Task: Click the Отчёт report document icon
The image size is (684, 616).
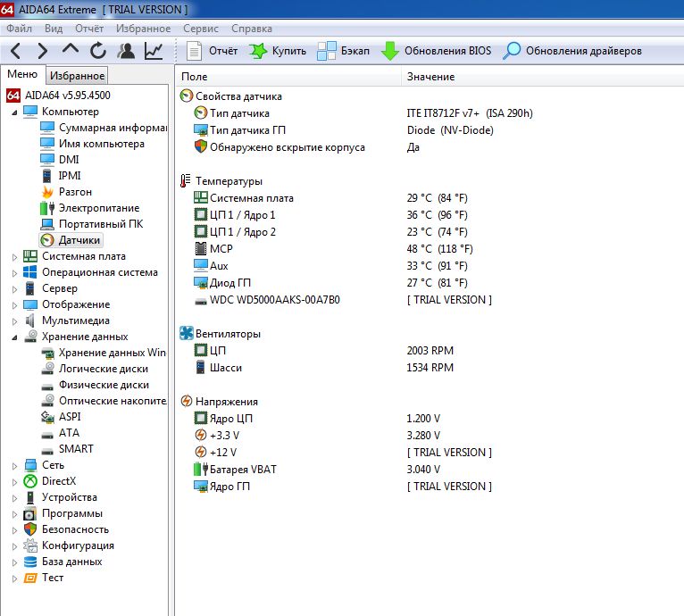Action: [x=194, y=51]
